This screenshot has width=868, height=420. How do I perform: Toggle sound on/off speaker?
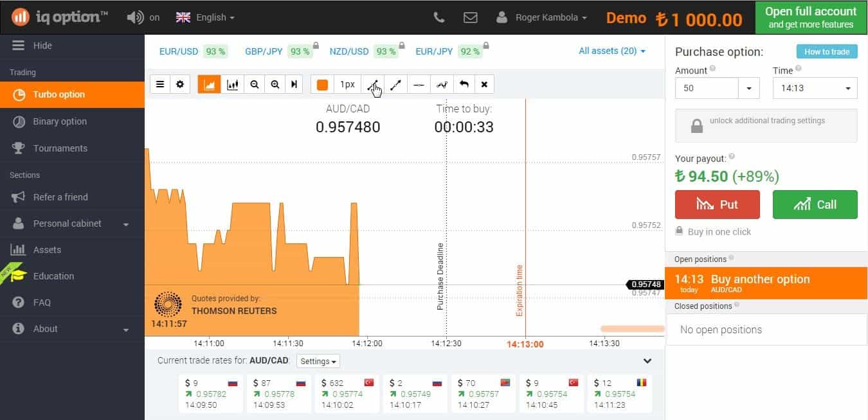click(x=136, y=17)
